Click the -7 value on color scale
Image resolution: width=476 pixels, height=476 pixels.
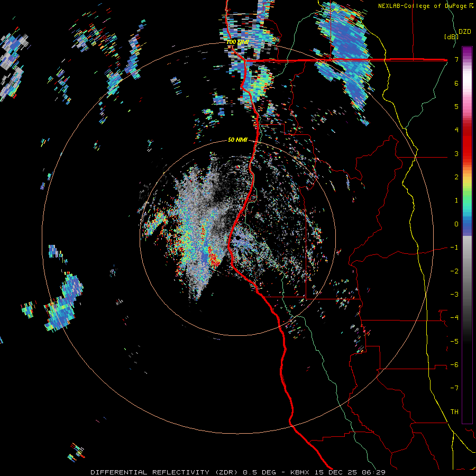click(454, 388)
